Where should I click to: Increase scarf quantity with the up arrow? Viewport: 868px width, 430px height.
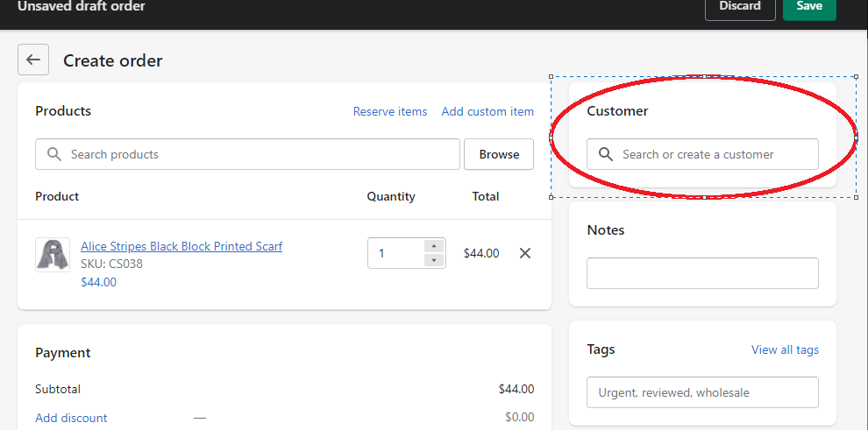click(433, 246)
